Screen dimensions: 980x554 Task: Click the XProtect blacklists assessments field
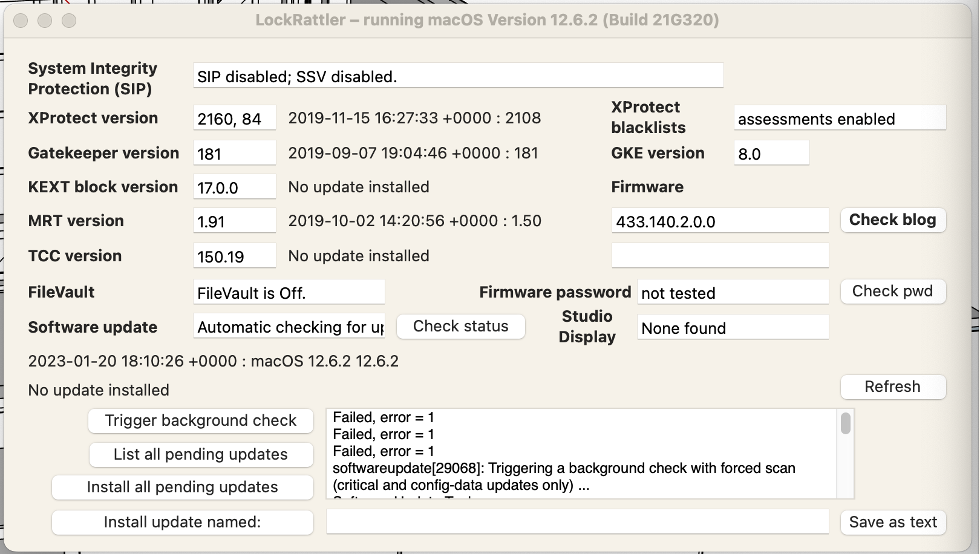point(839,119)
